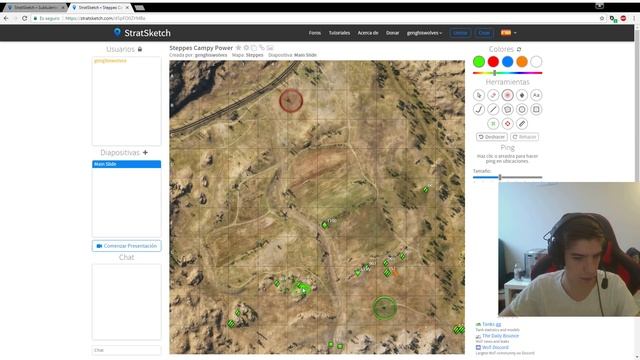Select the green grid tool
The image size is (640, 360).
pos(493,124)
